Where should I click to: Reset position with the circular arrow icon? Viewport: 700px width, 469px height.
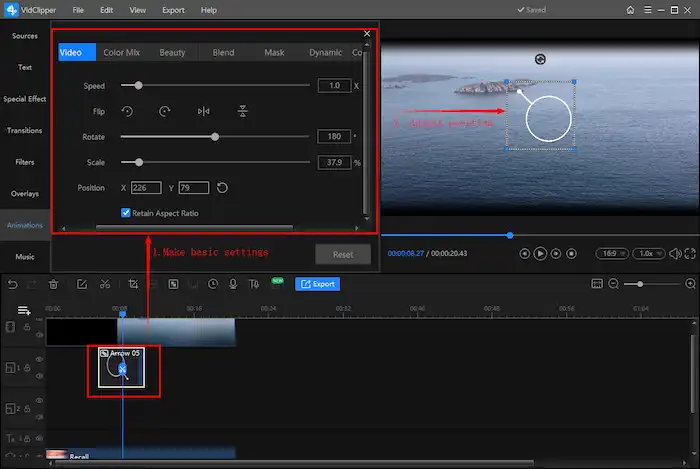(222, 187)
